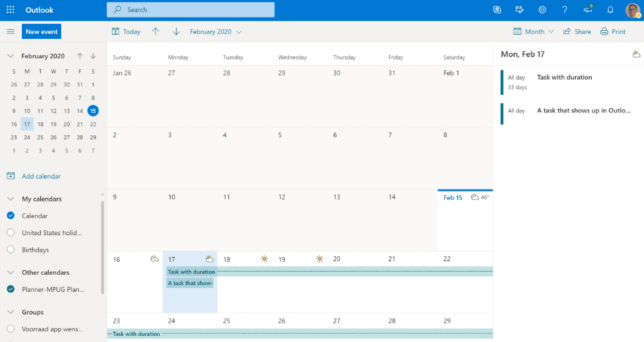Select the February 20 day cell
Viewport: 644px width, 342px height.
coord(355,282)
